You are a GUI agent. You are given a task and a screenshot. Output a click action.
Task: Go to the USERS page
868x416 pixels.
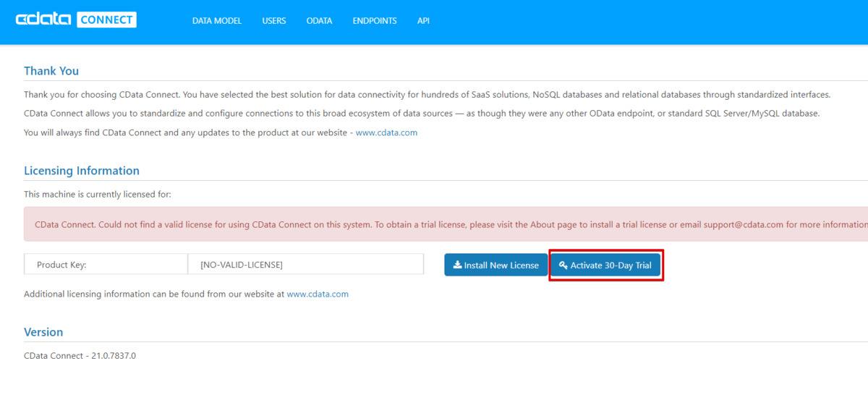274,21
